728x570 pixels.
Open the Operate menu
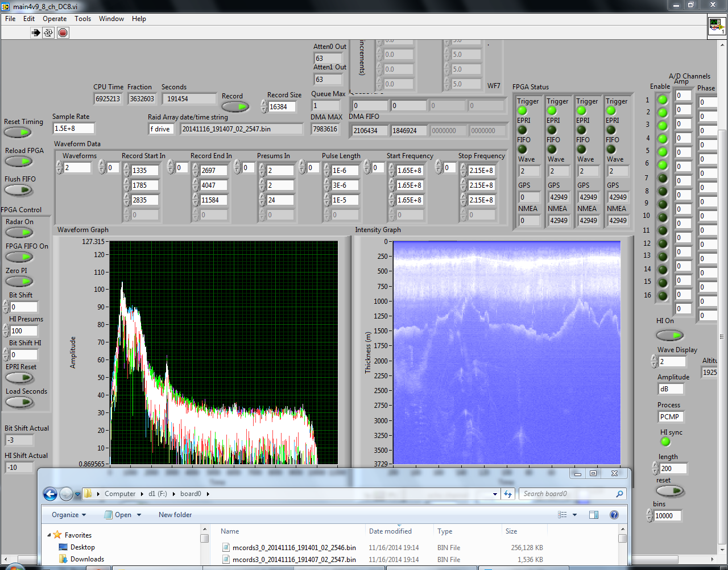[x=55, y=19]
